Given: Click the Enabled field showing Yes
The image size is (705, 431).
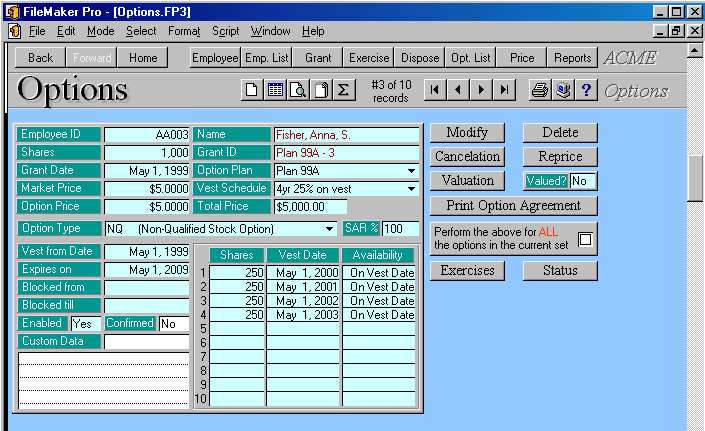Looking at the screenshot, I should coord(86,324).
